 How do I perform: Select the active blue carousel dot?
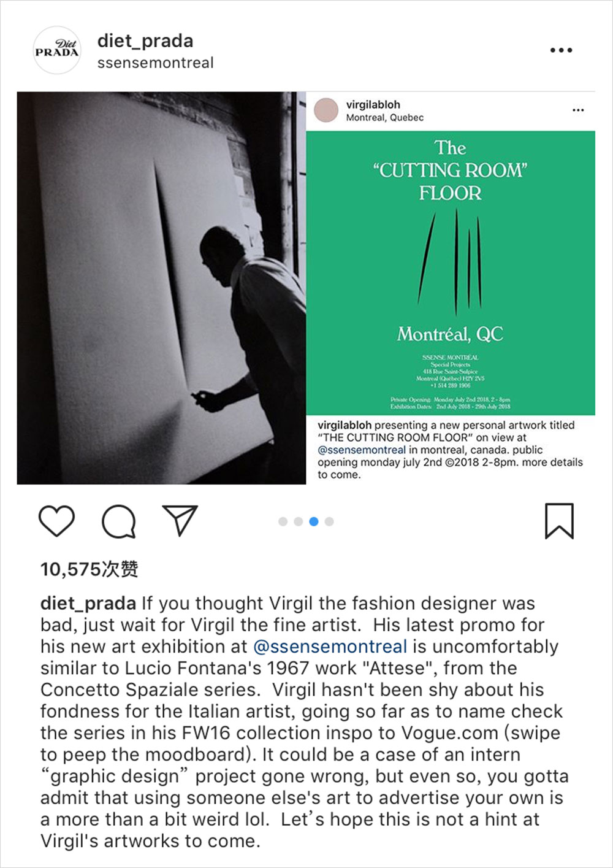pyautogui.click(x=314, y=521)
